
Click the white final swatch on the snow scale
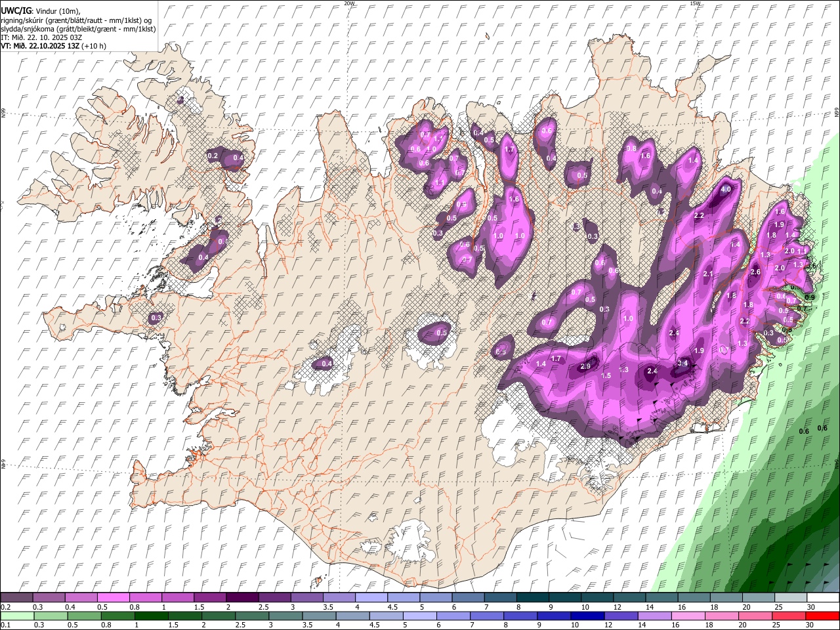823,598
